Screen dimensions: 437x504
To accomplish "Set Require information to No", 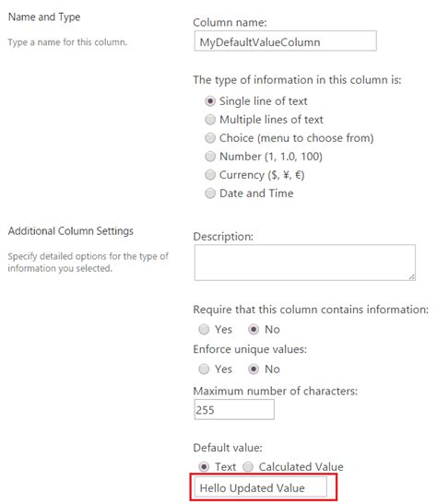I will (x=254, y=330).
